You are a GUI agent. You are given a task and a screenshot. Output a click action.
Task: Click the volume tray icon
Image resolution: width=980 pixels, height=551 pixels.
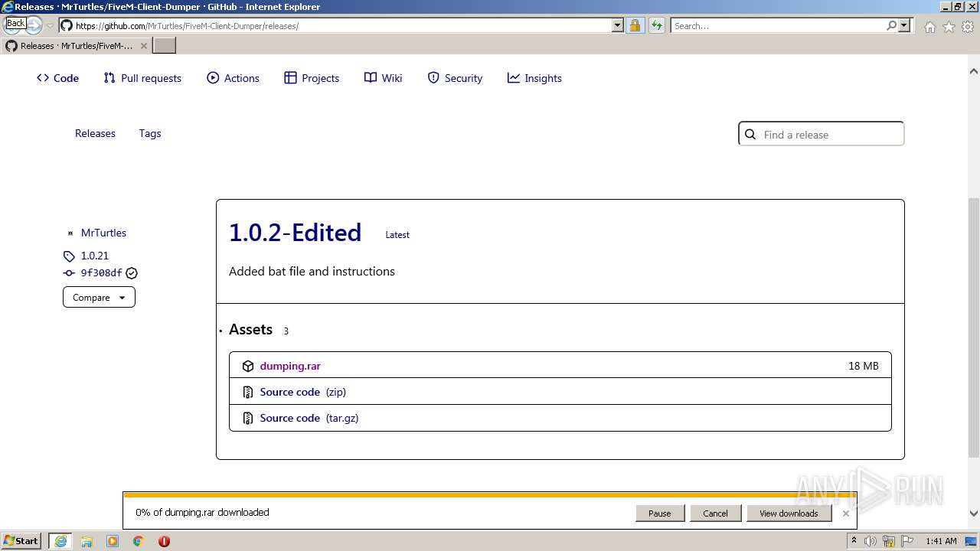pos(871,541)
